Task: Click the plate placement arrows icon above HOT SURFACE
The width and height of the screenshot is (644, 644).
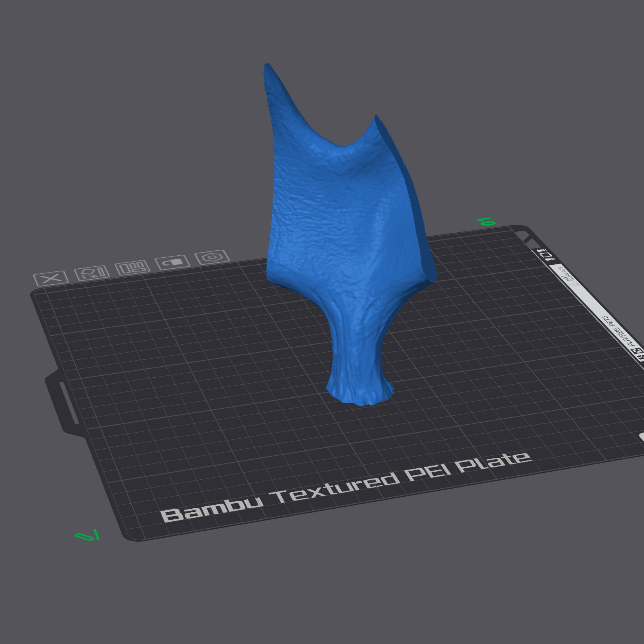Action: pos(546,255)
